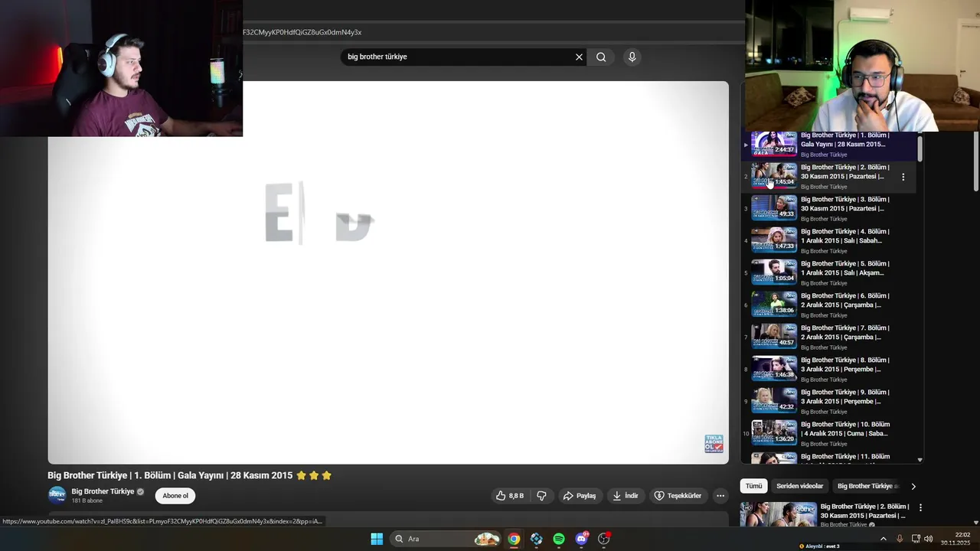
Task: Open Discord from the taskbar
Action: 581,539
